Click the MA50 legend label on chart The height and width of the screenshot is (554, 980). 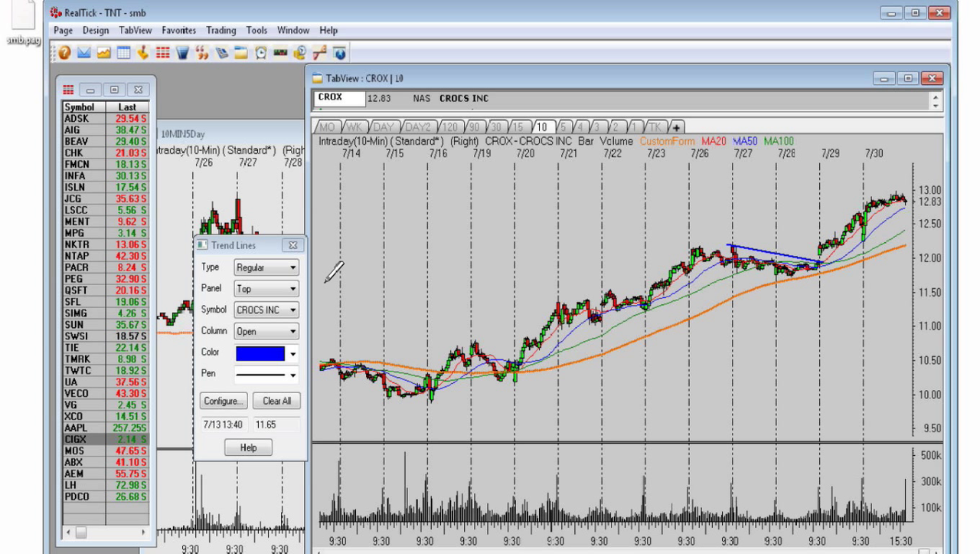(x=745, y=141)
